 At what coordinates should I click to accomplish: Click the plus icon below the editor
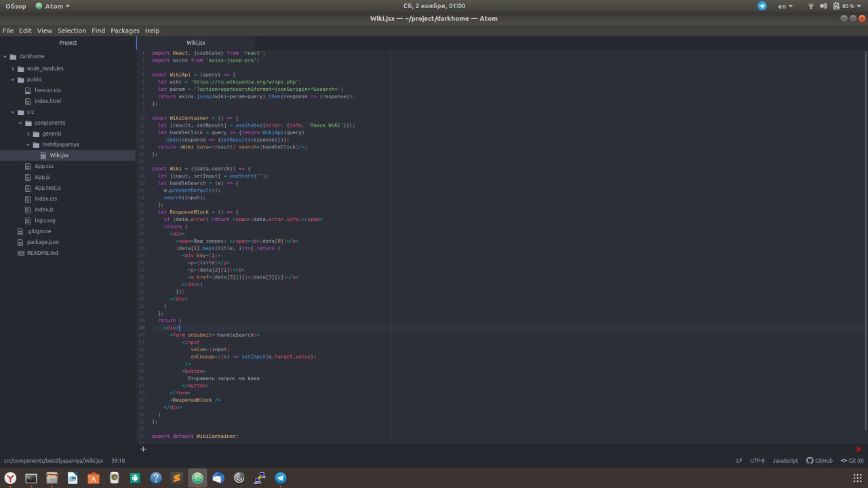point(143,449)
